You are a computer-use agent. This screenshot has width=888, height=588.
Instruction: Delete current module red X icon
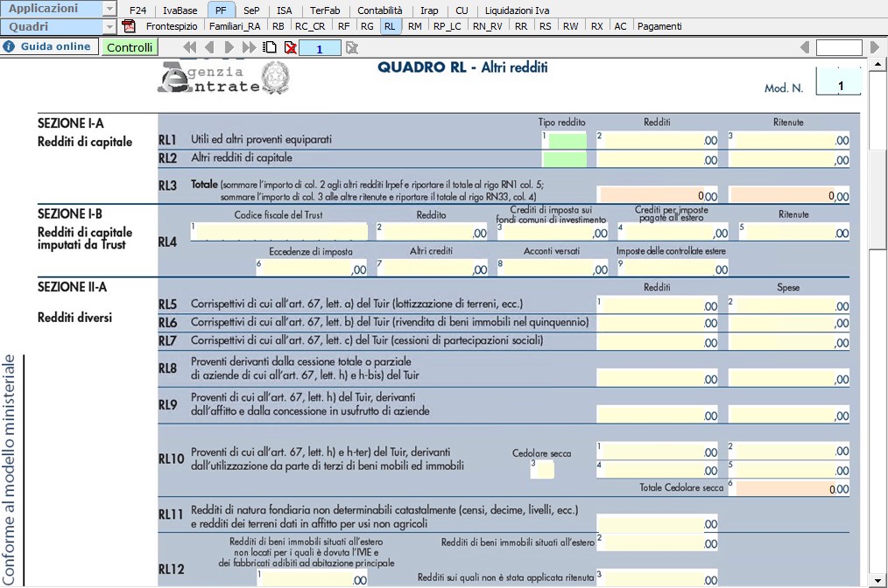coord(290,48)
